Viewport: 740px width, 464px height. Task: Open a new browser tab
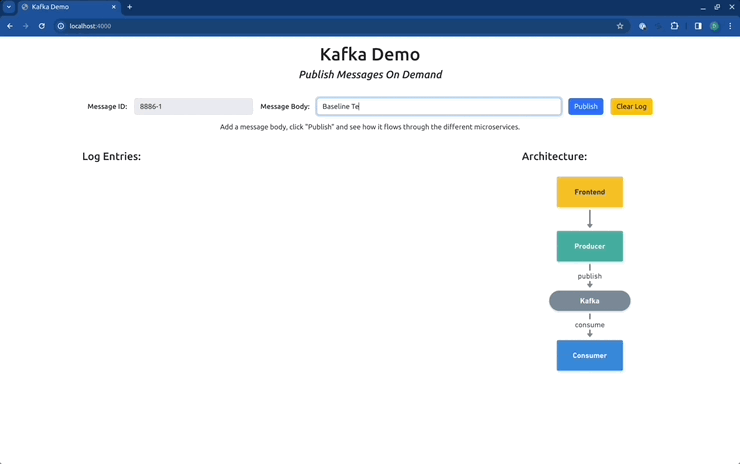point(129,7)
